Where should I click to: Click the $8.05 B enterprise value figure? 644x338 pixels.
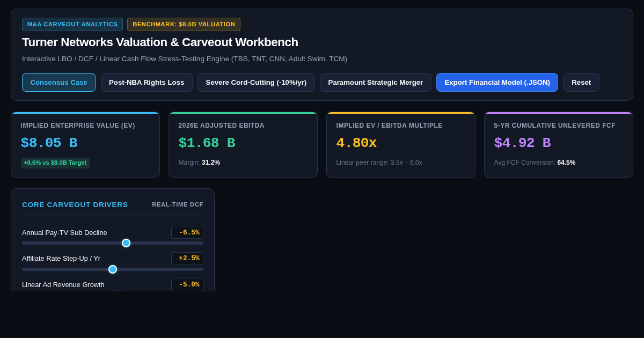[49, 143]
